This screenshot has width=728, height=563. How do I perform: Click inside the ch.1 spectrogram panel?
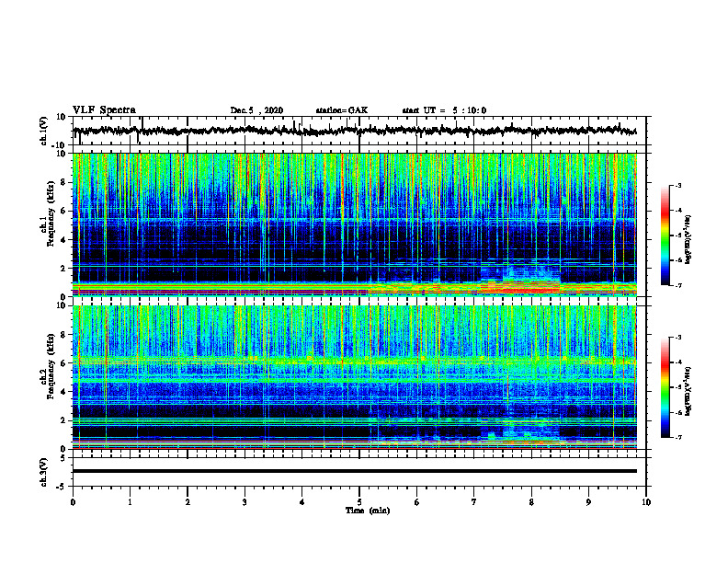click(355, 224)
